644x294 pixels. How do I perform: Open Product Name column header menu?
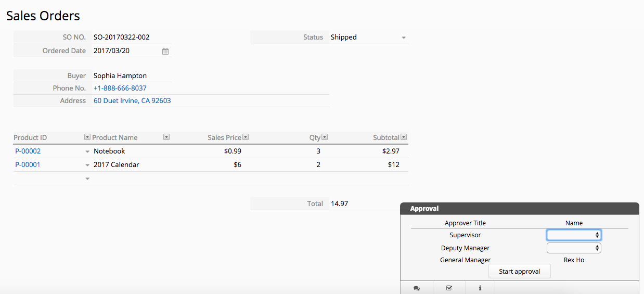coord(166,137)
